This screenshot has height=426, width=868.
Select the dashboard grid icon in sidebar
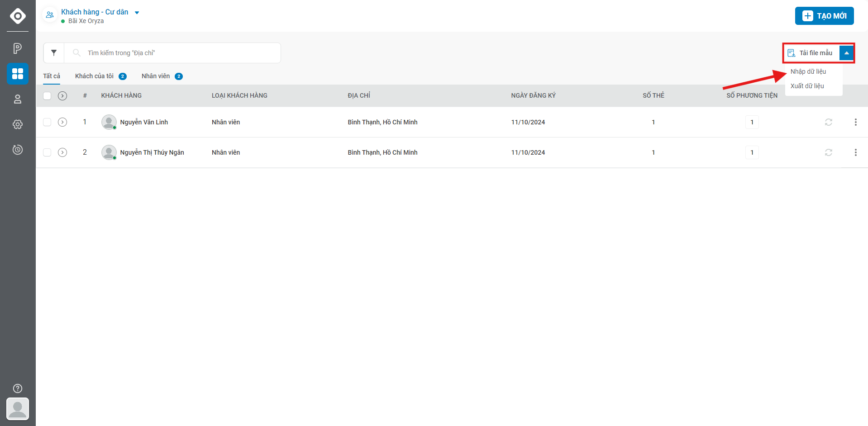pos(18,74)
